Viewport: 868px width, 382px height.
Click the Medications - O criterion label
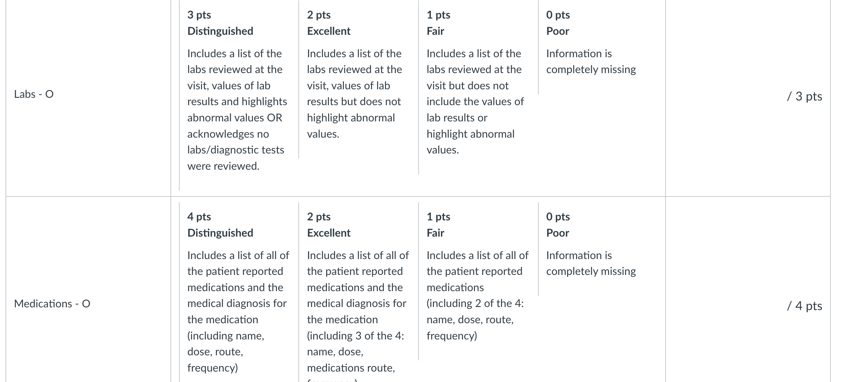click(x=52, y=304)
